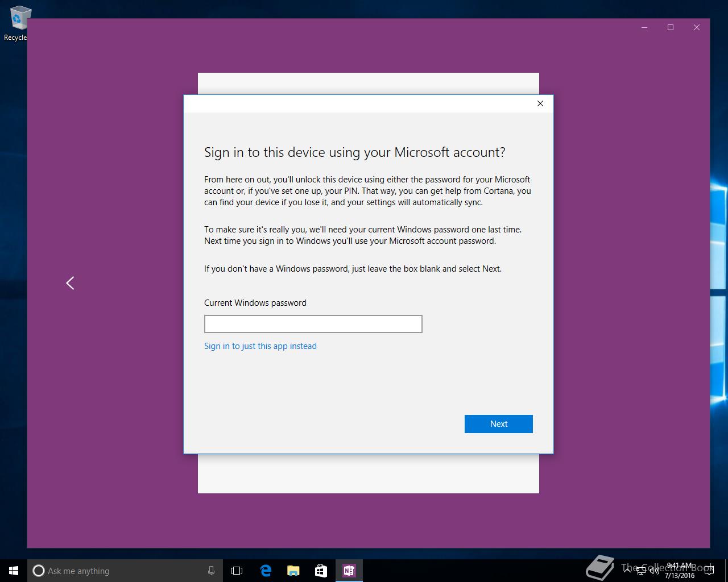Viewport: 728px width, 582px height.
Task: Open File Explorer from the taskbar
Action: pos(293,571)
